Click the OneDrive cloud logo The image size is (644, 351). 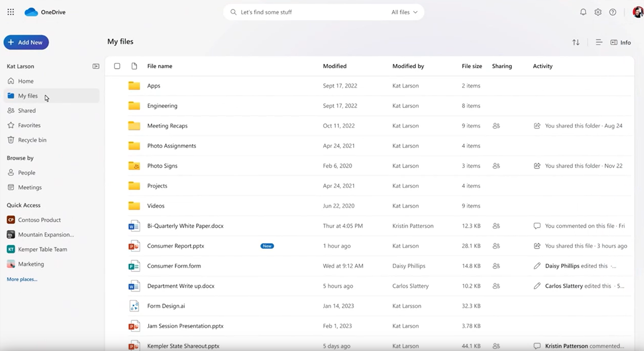(31, 12)
